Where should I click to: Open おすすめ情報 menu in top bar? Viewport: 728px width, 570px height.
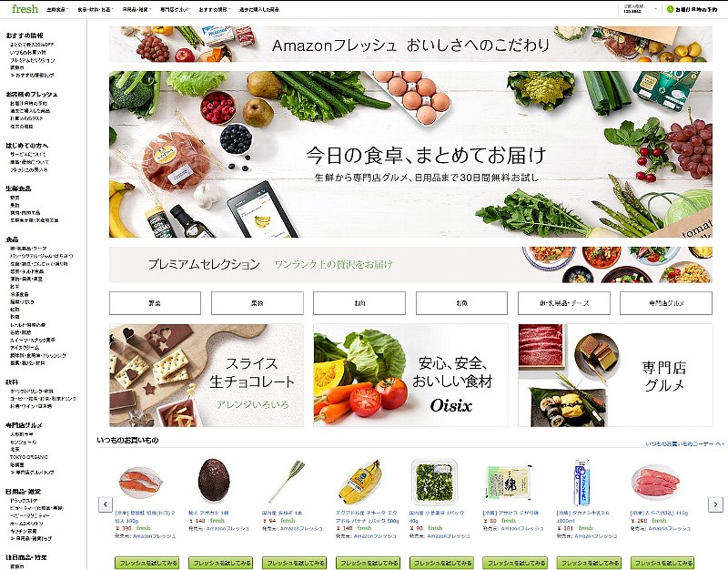[215, 9]
